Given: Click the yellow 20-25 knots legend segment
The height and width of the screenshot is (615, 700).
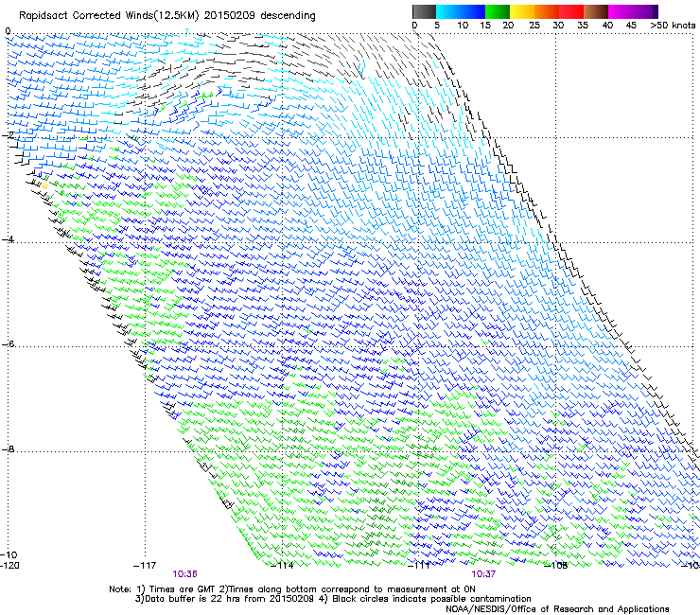Looking at the screenshot, I should tap(522, 11).
